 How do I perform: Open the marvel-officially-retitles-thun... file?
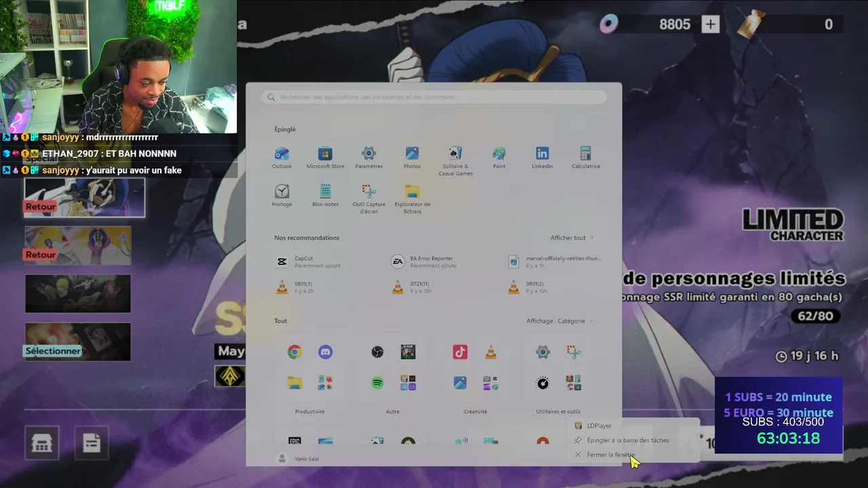point(555,262)
